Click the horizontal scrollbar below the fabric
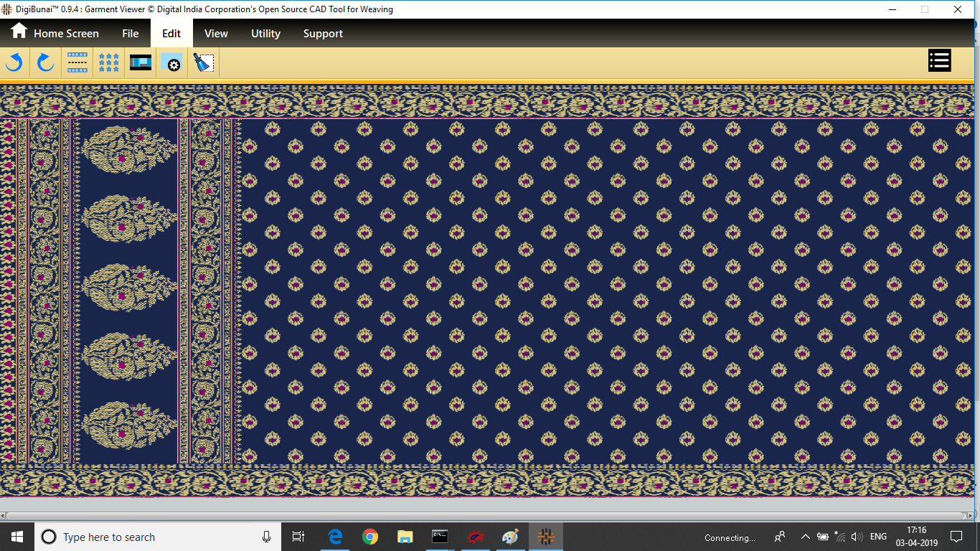The height and width of the screenshot is (551, 980). pyautogui.click(x=485, y=515)
